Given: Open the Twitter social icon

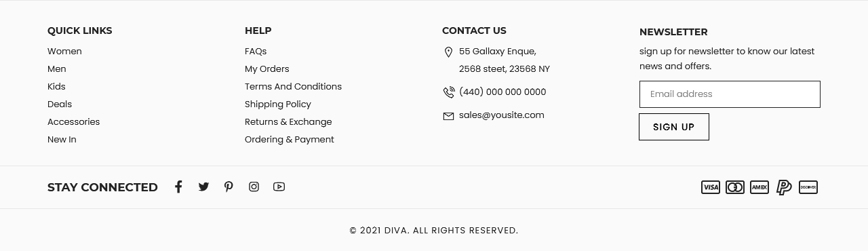Looking at the screenshot, I should (x=203, y=187).
